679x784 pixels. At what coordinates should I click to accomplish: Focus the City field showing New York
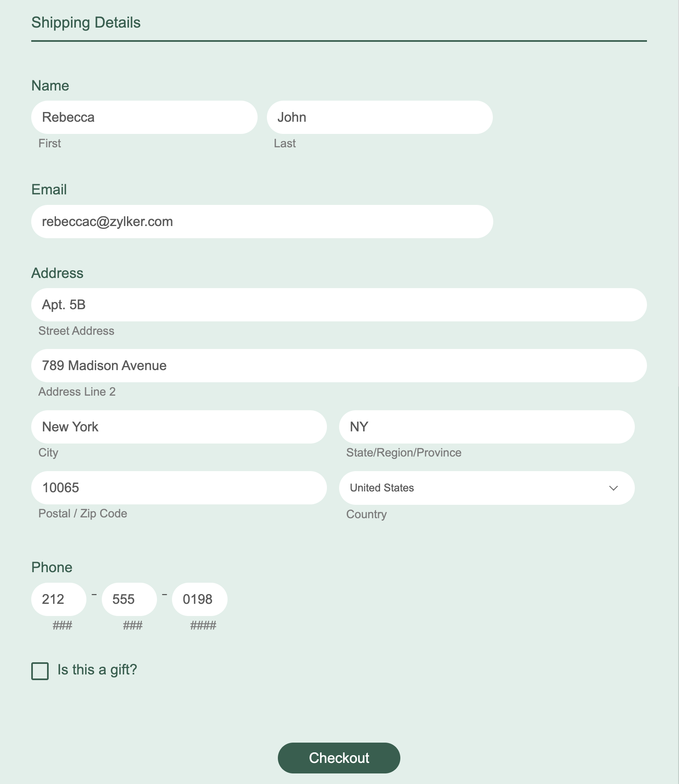point(178,427)
